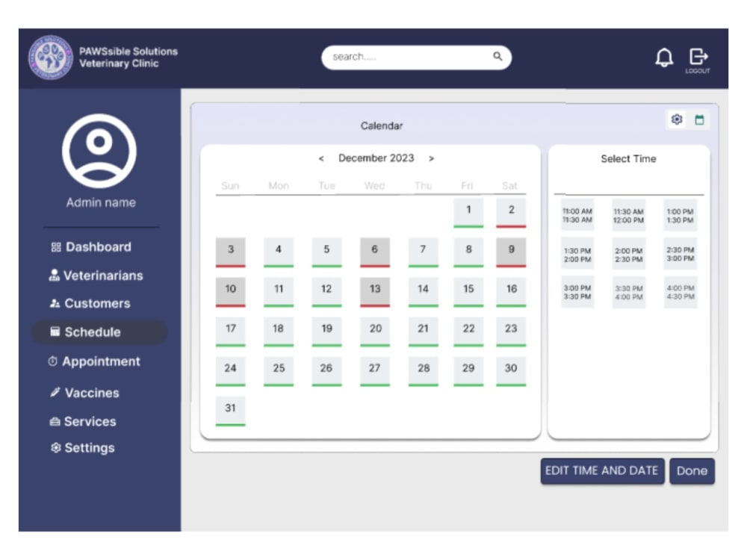Select December 7 on calendar

pyautogui.click(x=423, y=252)
